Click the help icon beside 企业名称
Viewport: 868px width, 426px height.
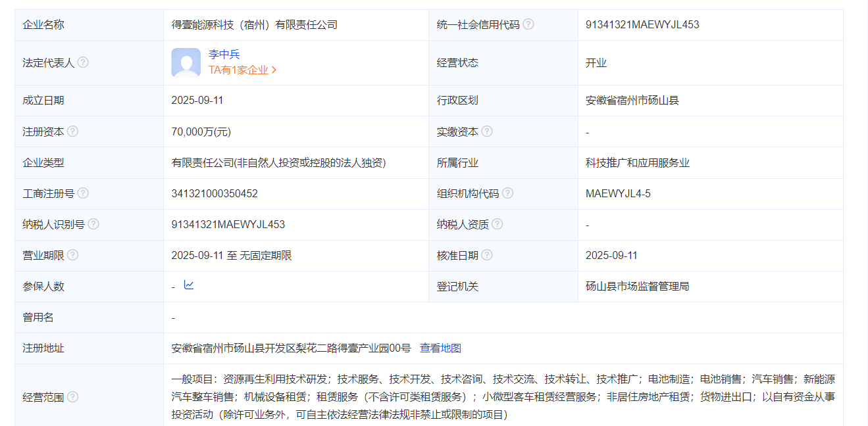[72, 24]
